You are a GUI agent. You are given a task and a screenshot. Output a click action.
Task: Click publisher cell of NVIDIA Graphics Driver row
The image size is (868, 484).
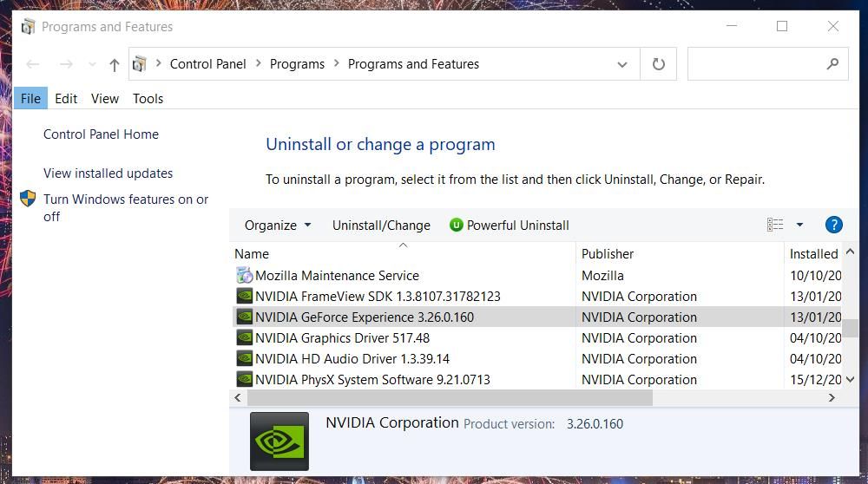[x=639, y=338]
